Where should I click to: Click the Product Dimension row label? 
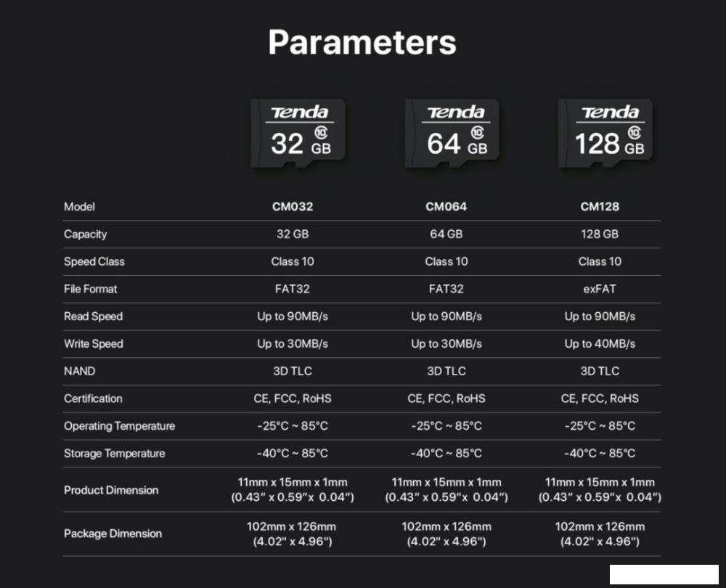[111, 491]
